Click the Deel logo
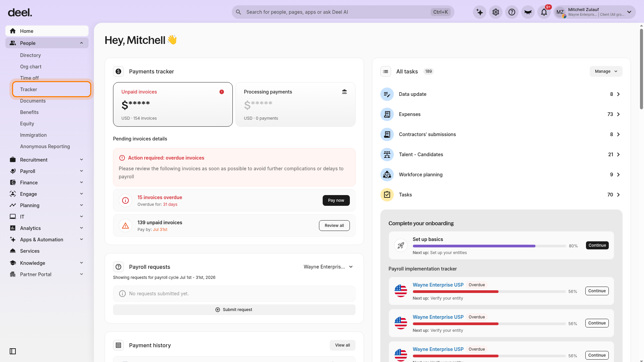 (x=20, y=12)
